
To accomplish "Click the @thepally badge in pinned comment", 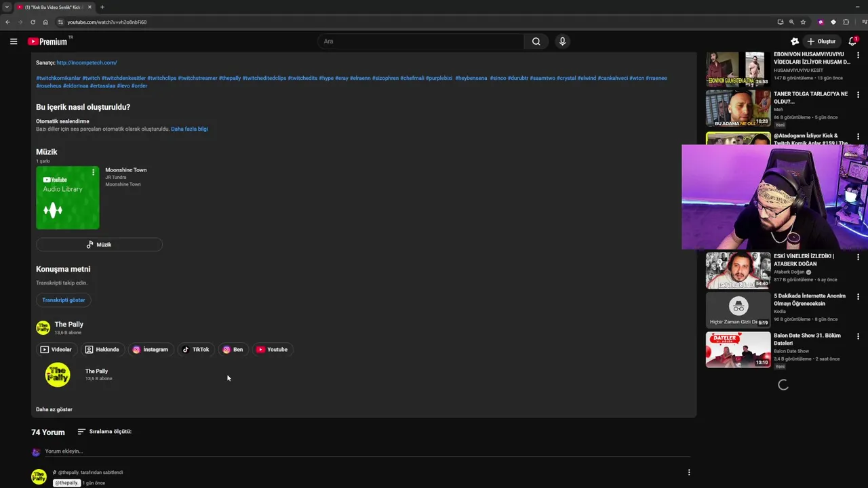I will (66, 483).
